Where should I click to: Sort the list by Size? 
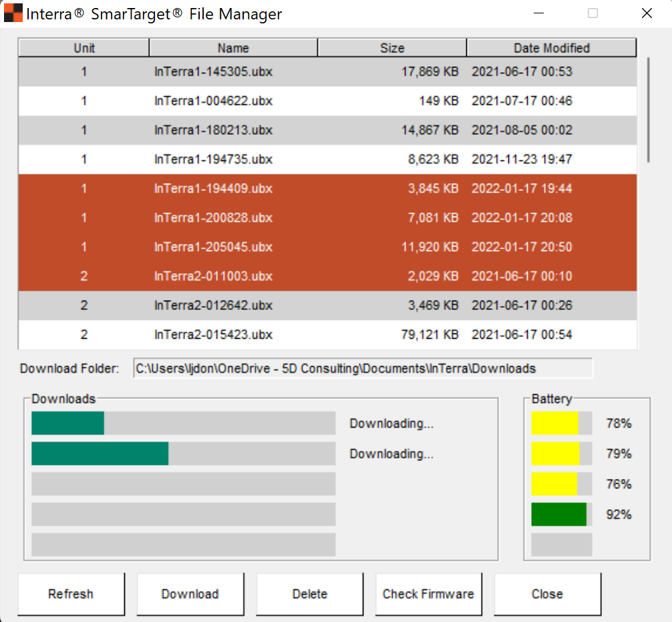[392, 47]
